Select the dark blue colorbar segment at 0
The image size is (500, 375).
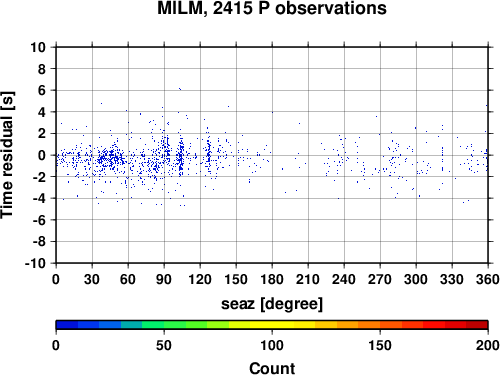tap(67, 325)
